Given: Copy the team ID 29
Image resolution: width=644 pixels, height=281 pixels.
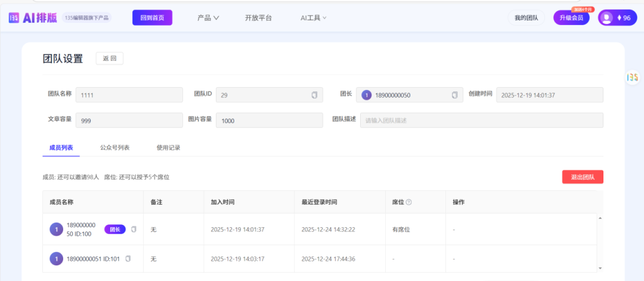Looking at the screenshot, I should click(x=314, y=95).
